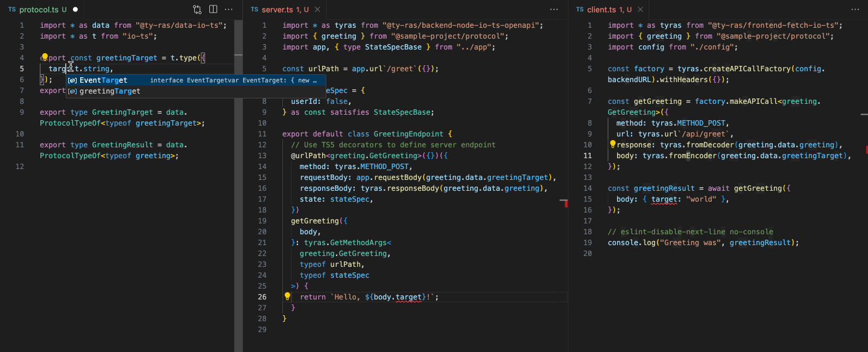Open the compare changes icon for protocol.ts
The height and width of the screenshot is (352, 868).
pos(197,10)
